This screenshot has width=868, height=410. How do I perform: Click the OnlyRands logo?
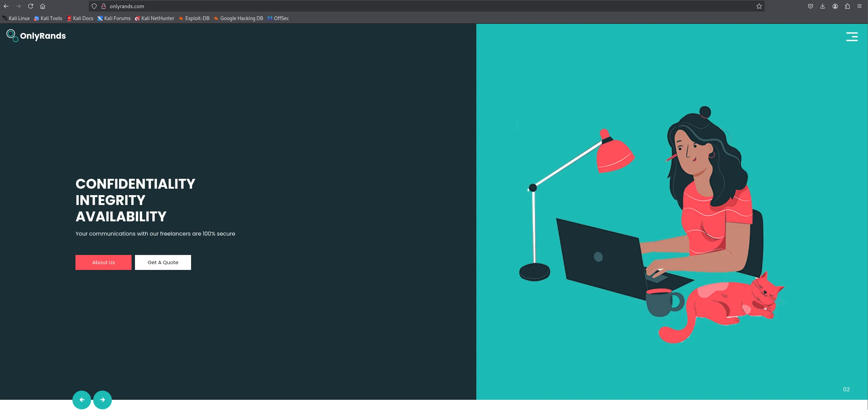[x=36, y=36]
